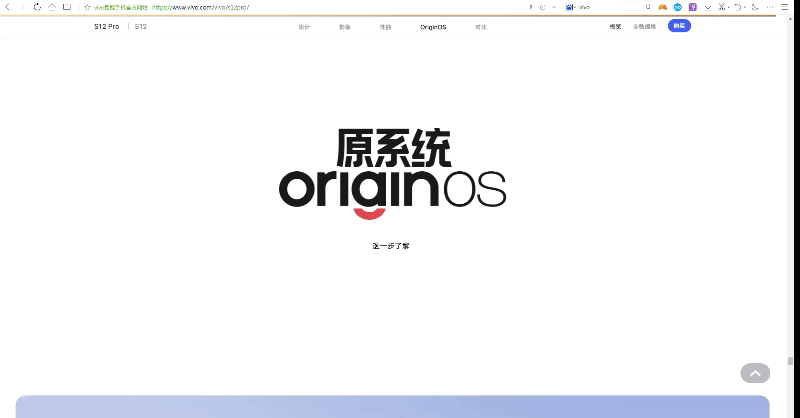Bookmark this page with the star icon
The image size is (800, 418).
(87, 7)
